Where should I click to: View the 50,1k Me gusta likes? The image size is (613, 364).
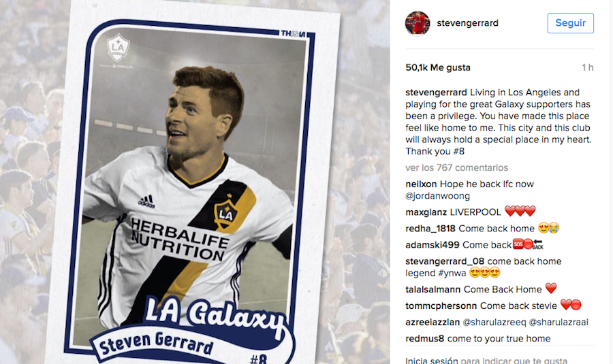click(438, 67)
